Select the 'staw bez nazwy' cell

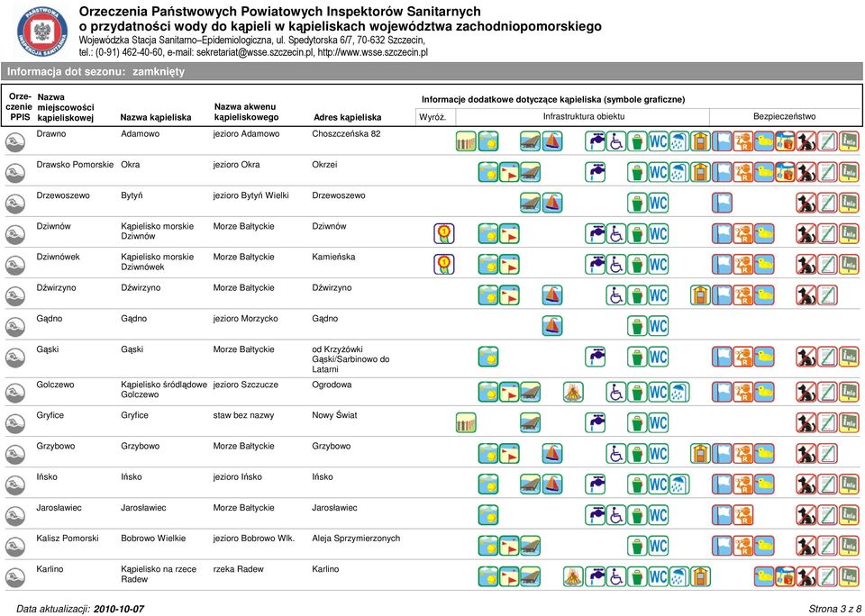pyautogui.click(x=243, y=415)
